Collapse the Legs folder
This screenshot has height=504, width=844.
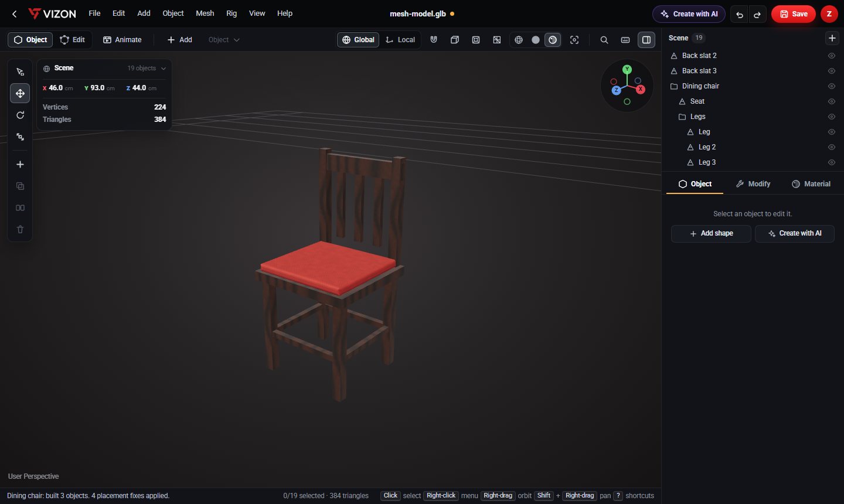(x=682, y=117)
